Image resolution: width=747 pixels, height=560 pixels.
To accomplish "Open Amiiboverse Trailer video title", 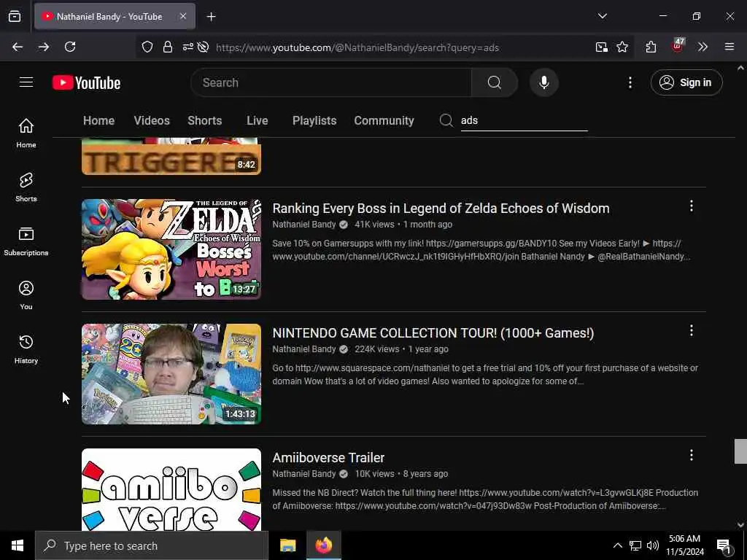I will click(328, 458).
